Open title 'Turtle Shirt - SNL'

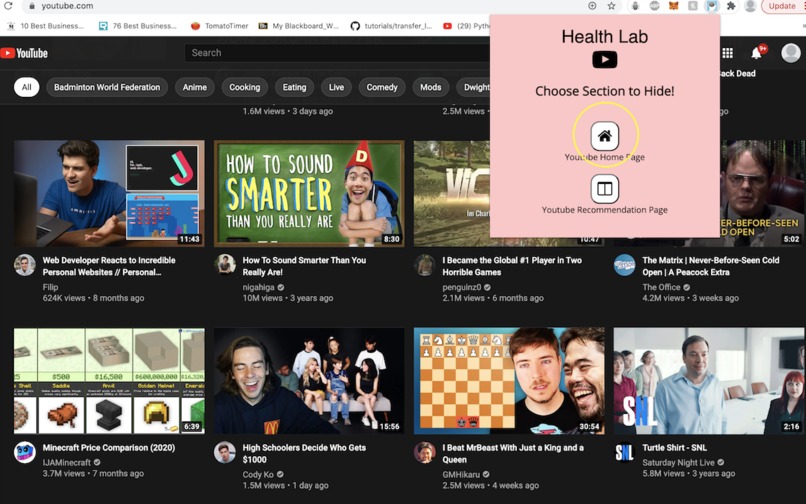(674, 447)
